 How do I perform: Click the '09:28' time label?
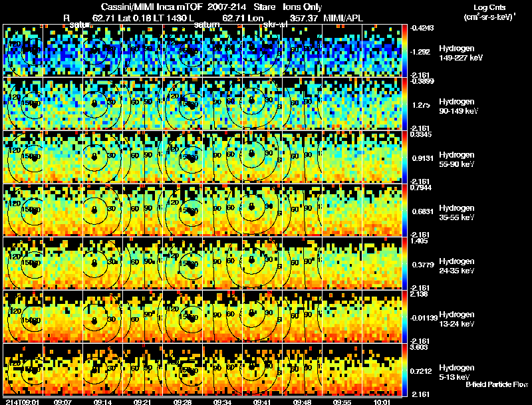click(182, 402)
